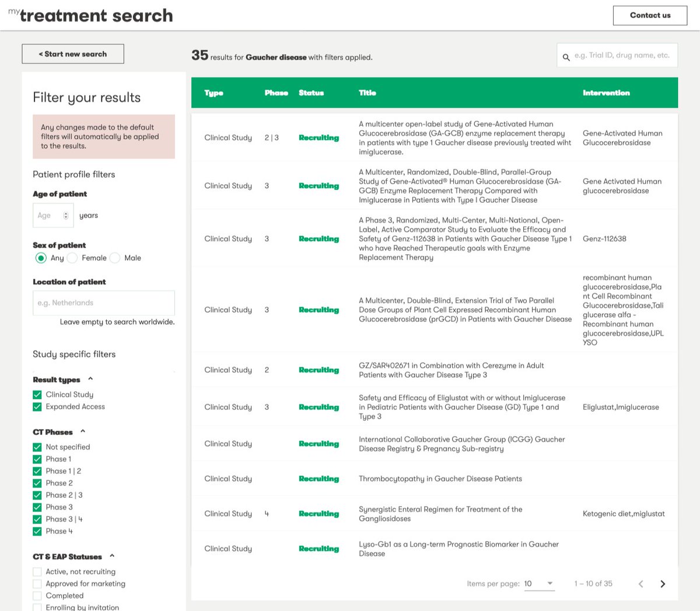Uncheck the Clinical Study result type

point(37,395)
